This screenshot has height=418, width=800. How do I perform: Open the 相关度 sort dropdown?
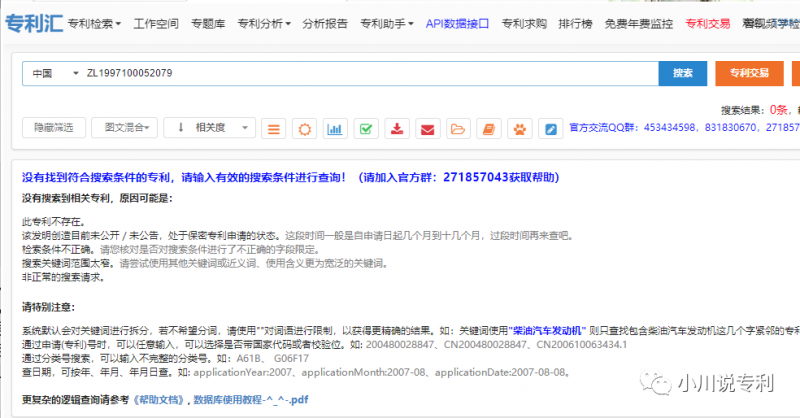pyautogui.click(x=209, y=128)
